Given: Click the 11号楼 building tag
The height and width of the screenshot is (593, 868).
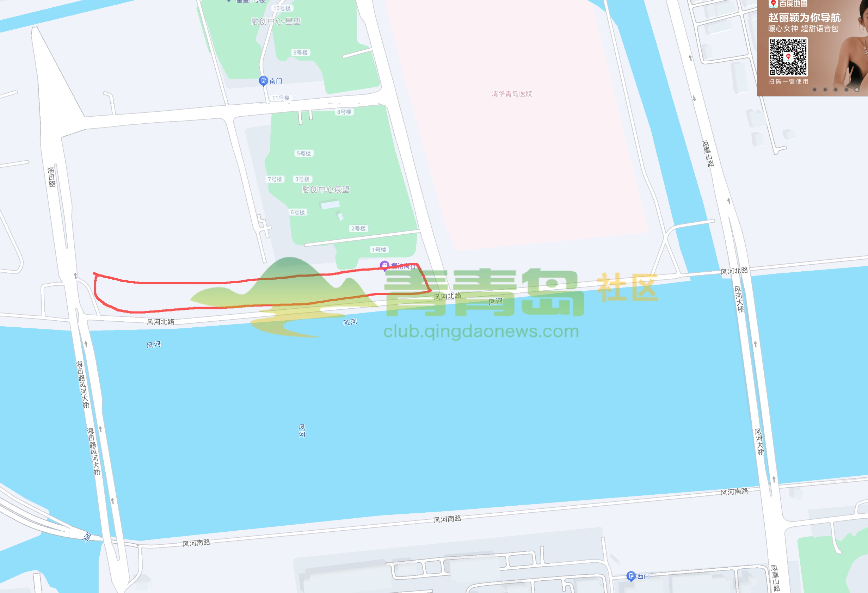Looking at the screenshot, I should [281, 98].
